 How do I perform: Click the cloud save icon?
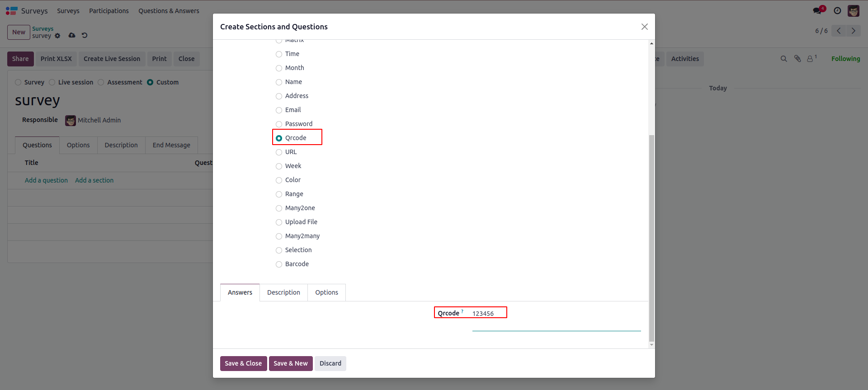72,35
